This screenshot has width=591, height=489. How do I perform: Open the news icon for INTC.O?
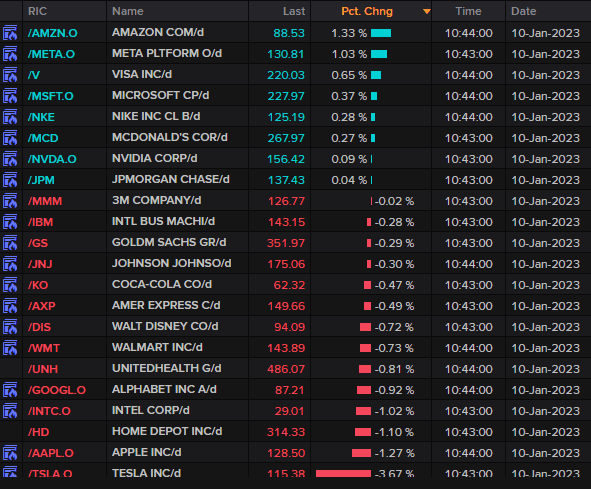pos(10,411)
